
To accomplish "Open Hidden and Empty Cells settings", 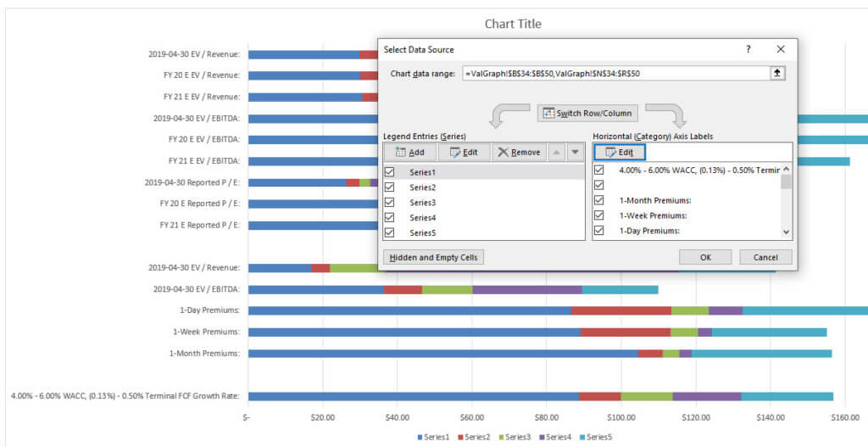I will [433, 257].
